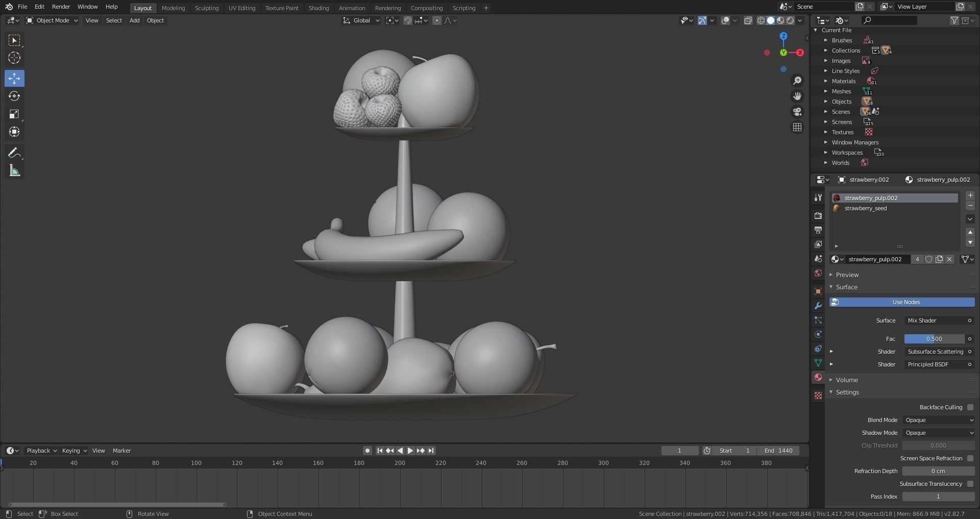Viewport: 980px width, 519px height.
Task: Click the Play animation button
Action: click(410, 451)
